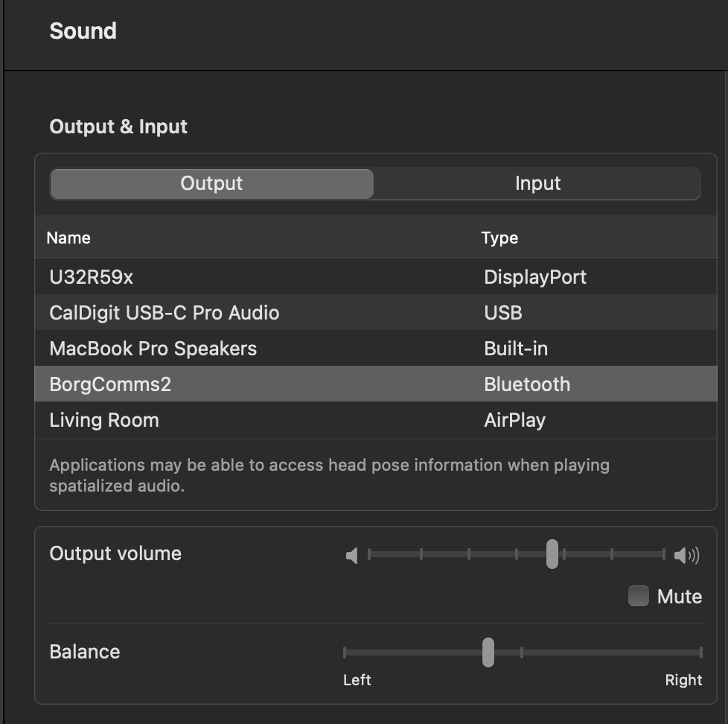Click Right end of Balance slider track
The image size is (728, 724).
pos(700,652)
